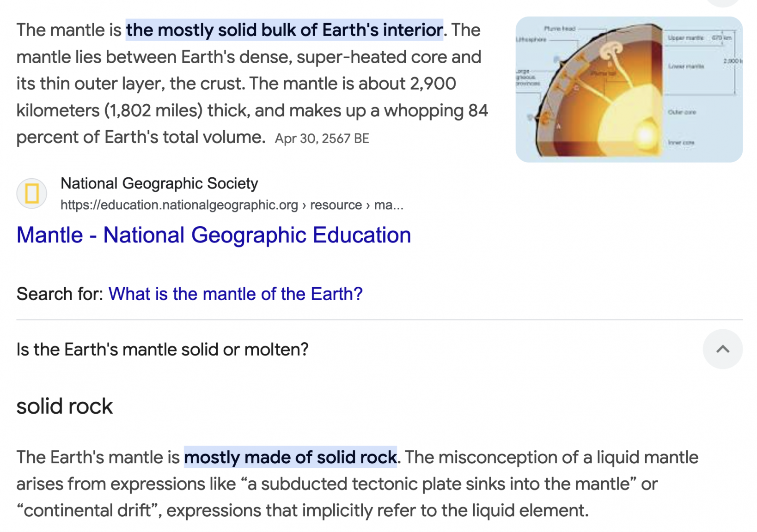Click the Apr 30, 2567 BE date

pos(322,139)
